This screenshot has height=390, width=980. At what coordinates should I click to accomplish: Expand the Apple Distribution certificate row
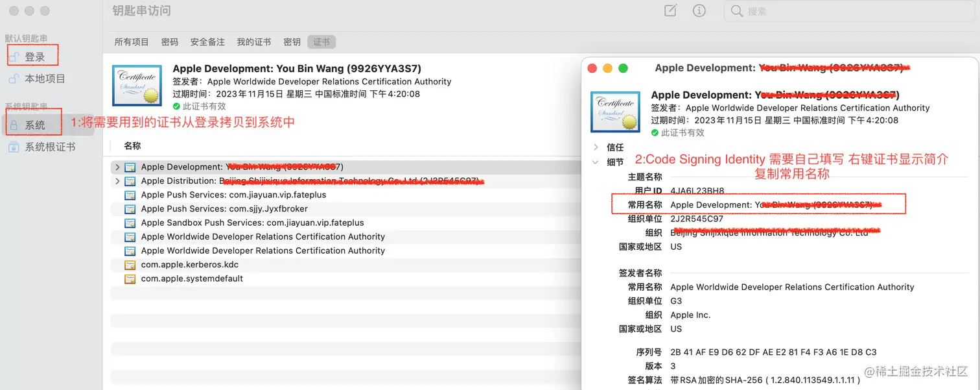tap(117, 181)
